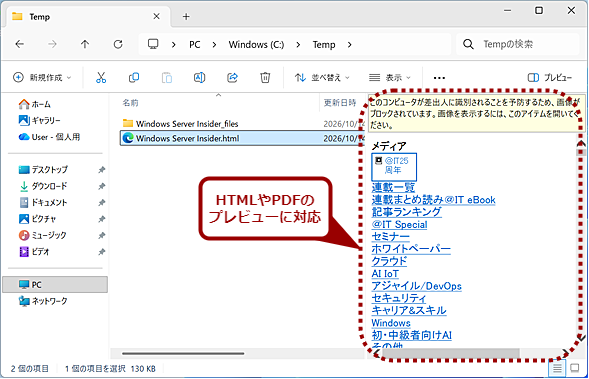Viewport: 589px width, 379px height.
Task: Click the Paste clipboard icon
Action: 167,78
